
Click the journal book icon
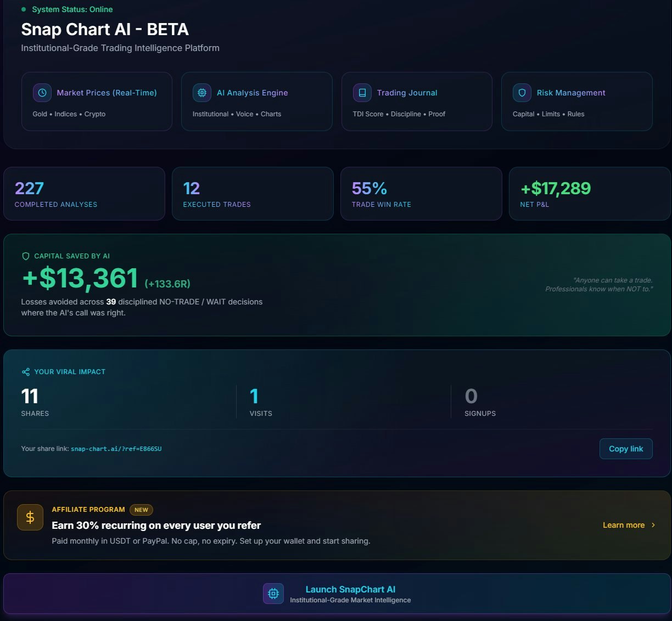(x=362, y=93)
